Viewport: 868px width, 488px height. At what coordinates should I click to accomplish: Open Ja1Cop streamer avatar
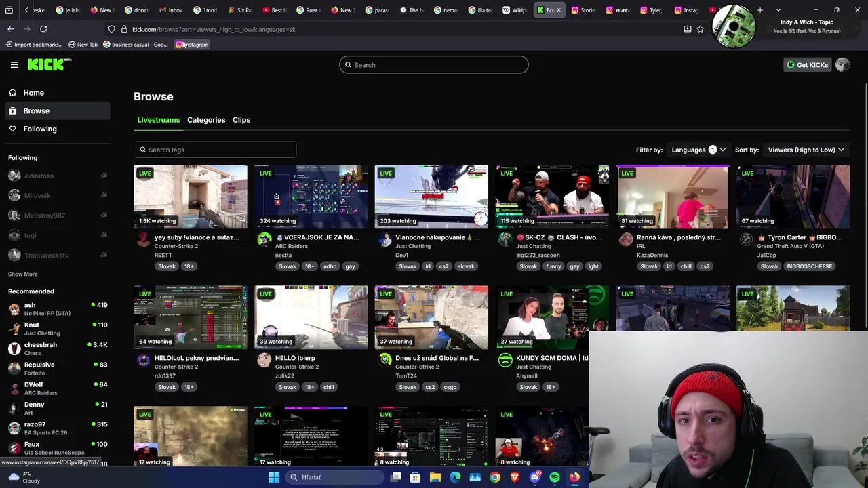tap(746, 240)
